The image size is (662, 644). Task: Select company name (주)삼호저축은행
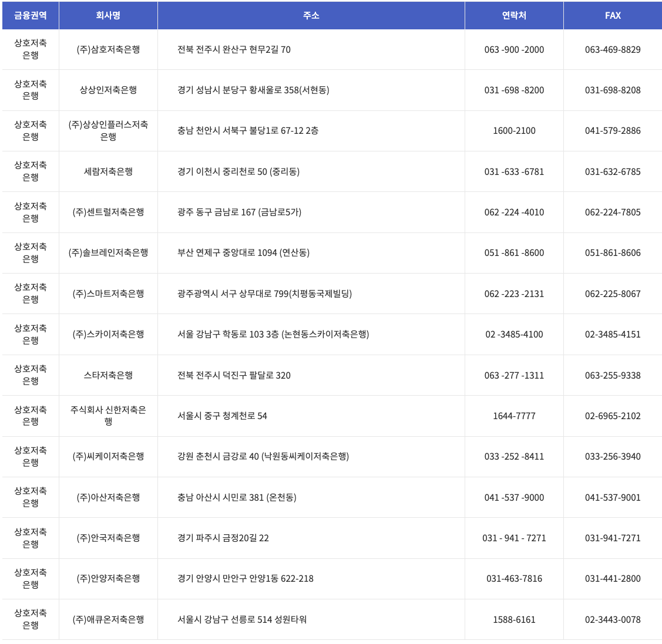pos(108,49)
